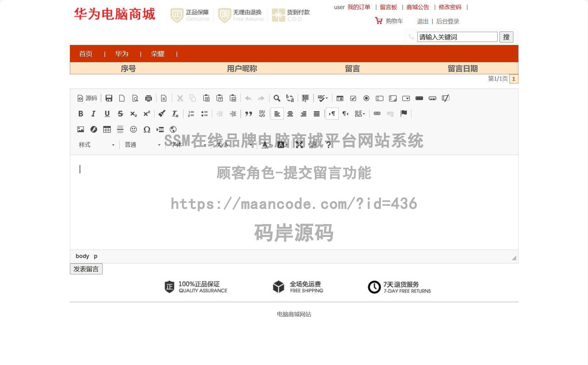The width and height of the screenshot is (588, 365).
Task: Insert an IFrame with globe icon
Action: 173,129
